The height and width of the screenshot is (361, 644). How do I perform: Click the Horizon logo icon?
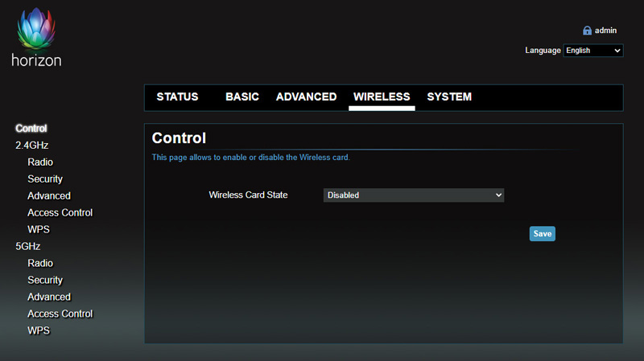35,34
